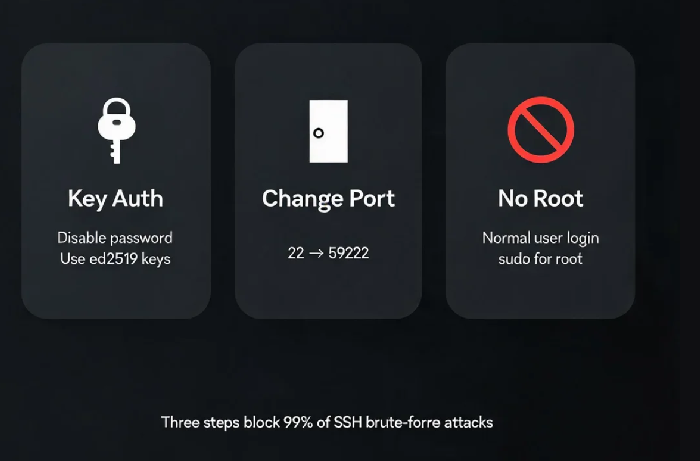700x461 pixels.
Task: Click the arrow between 22 and 59222
Action: 316,253
